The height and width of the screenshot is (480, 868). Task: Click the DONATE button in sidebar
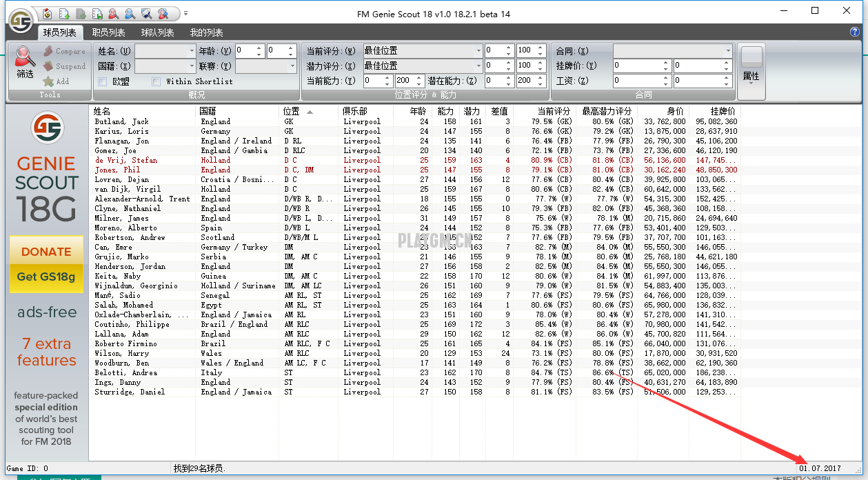click(x=46, y=252)
